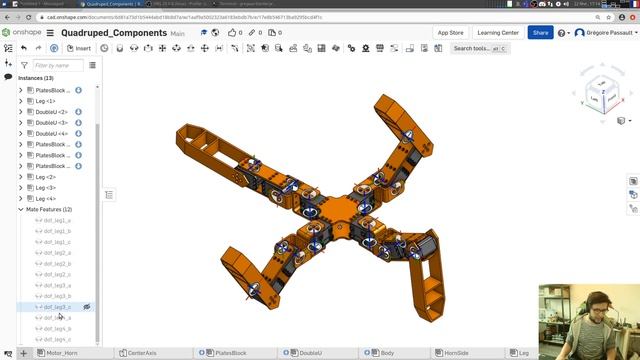Select the Parallel mate tool
640x360 pixels.
click(219, 48)
